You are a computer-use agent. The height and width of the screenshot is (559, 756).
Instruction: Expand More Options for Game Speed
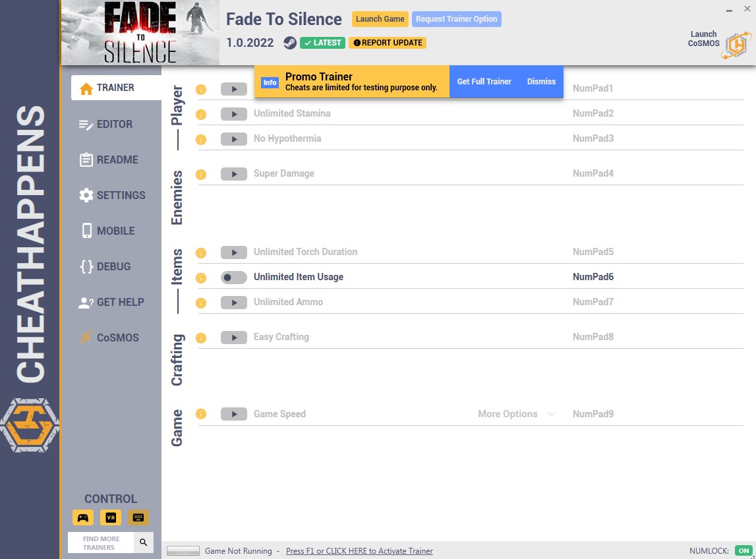(x=516, y=414)
